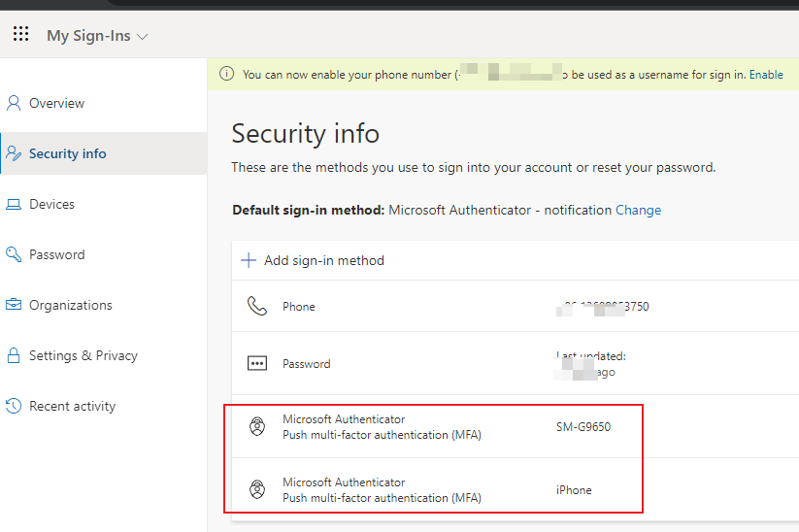Click the plus icon for adding method
Viewport: 799px width, 532px height.
(x=249, y=260)
